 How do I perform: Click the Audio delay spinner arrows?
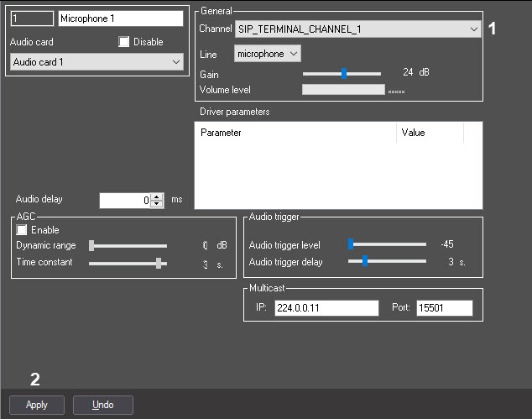pyautogui.click(x=157, y=201)
